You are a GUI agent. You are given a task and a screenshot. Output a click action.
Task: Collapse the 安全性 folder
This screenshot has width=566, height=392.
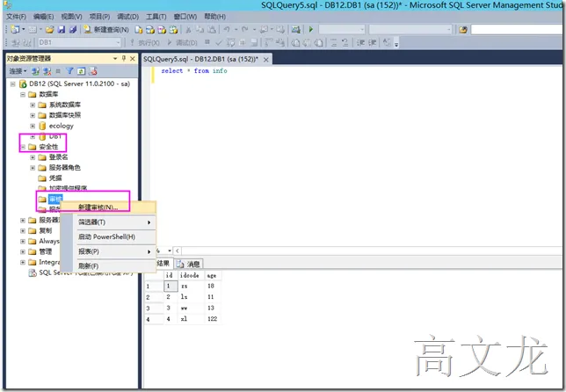tap(23, 147)
